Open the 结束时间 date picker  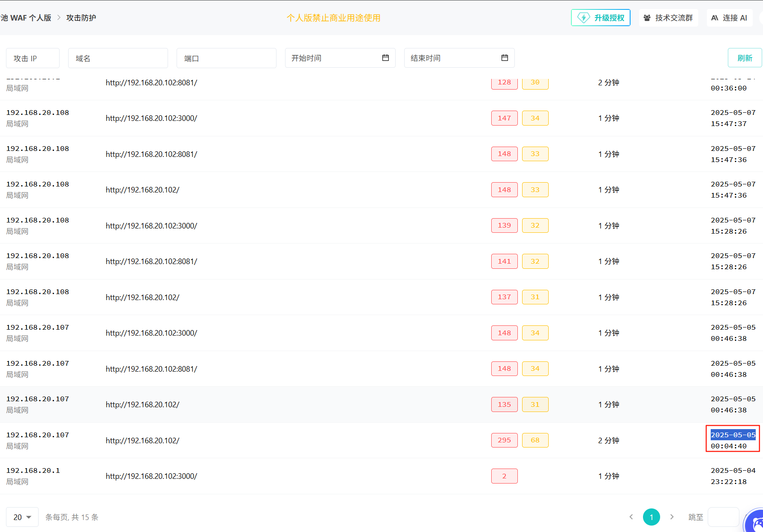pos(459,58)
